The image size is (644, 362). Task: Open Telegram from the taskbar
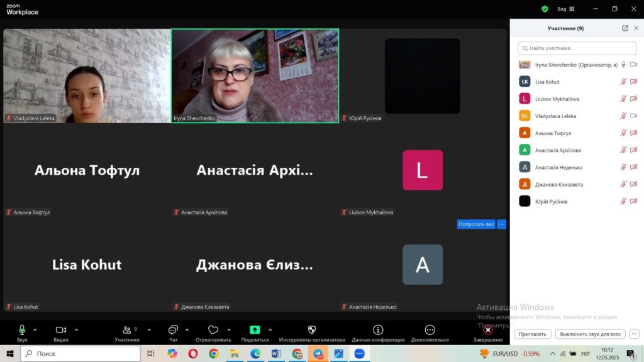(x=318, y=353)
